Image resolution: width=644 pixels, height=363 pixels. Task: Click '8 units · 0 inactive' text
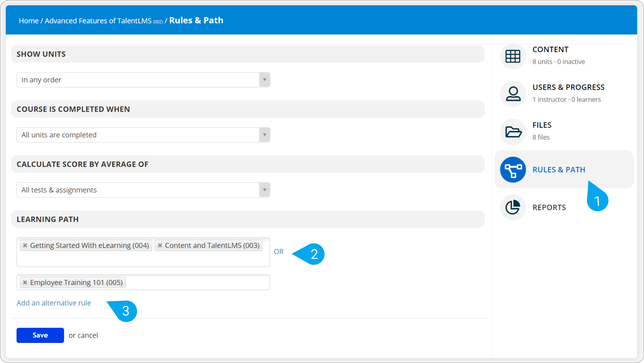[559, 62]
